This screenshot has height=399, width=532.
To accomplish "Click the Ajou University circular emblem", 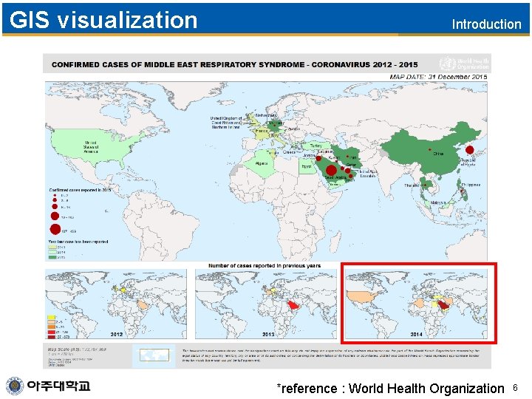I will pyautogui.click(x=15, y=386).
